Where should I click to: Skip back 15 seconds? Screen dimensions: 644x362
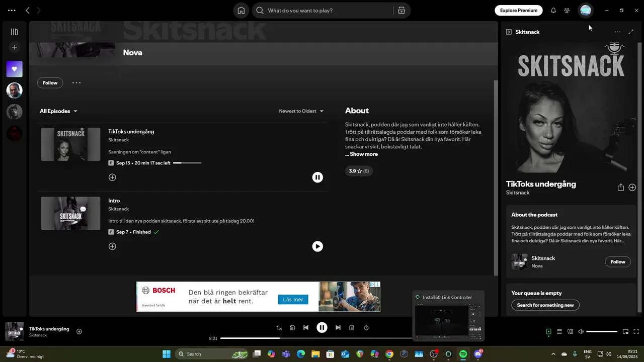[292, 327]
